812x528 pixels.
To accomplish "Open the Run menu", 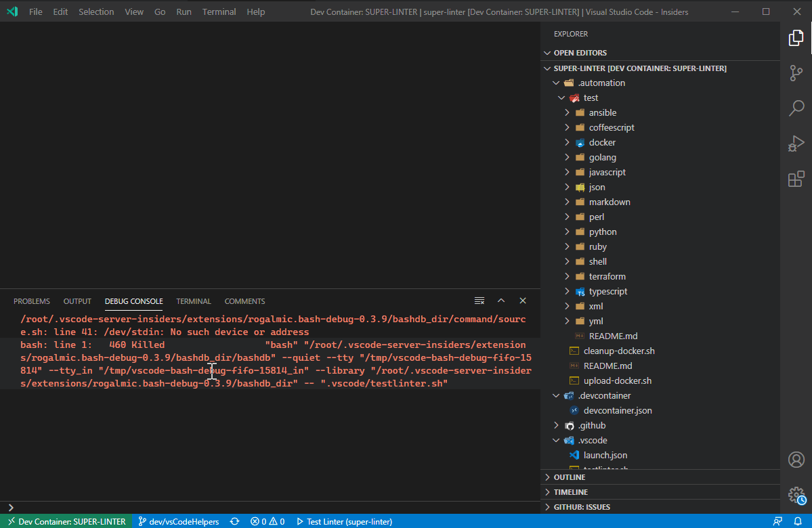I will pyautogui.click(x=184, y=12).
